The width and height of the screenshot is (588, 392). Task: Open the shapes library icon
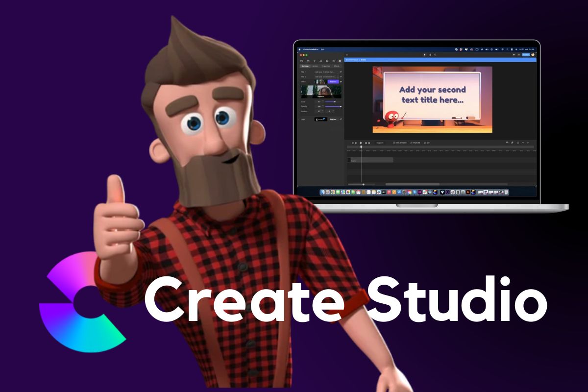click(x=327, y=61)
